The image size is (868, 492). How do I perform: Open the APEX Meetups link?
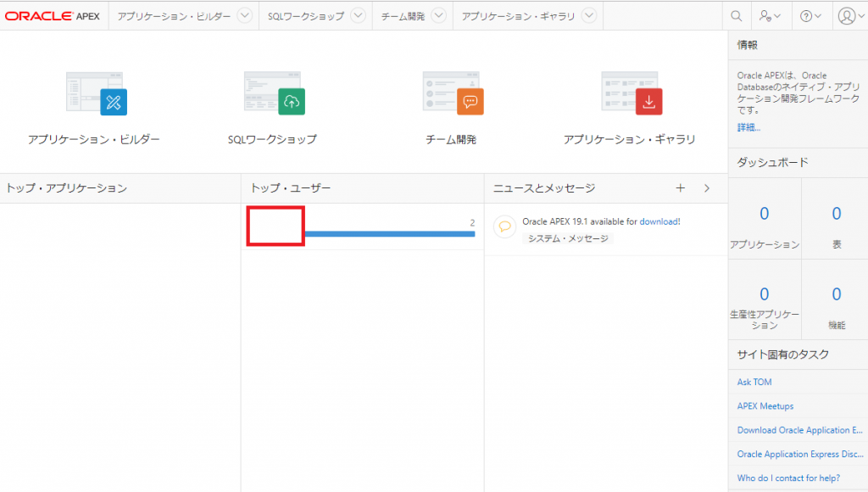[x=765, y=406]
